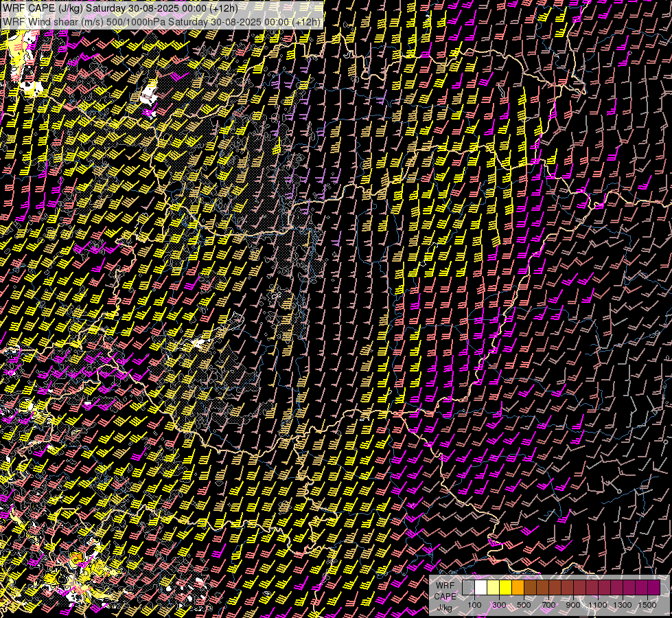Image resolution: width=672 pixels, height=618 pixels.
Task: Click the white swatch in CAPE legend
Action: point(481,587)
